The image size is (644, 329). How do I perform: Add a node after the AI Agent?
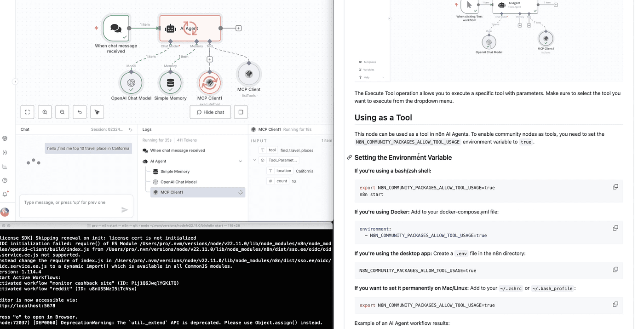238,28
